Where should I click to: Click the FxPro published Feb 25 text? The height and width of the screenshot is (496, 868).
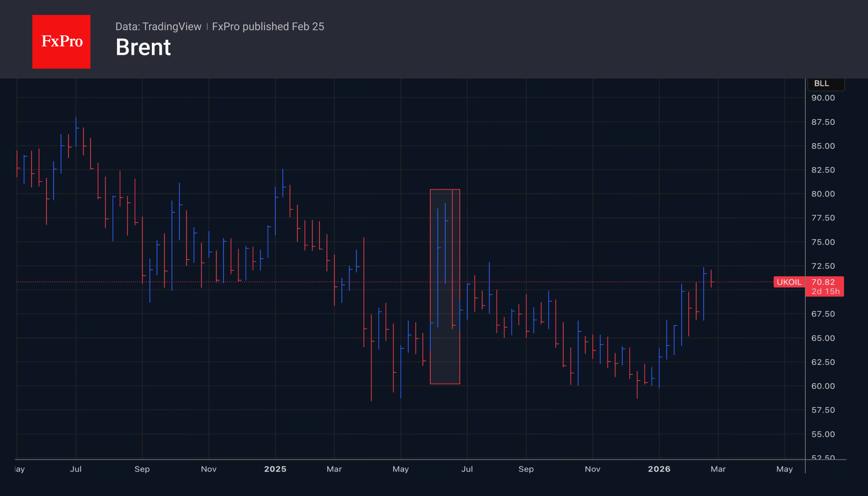click(268, 27)
